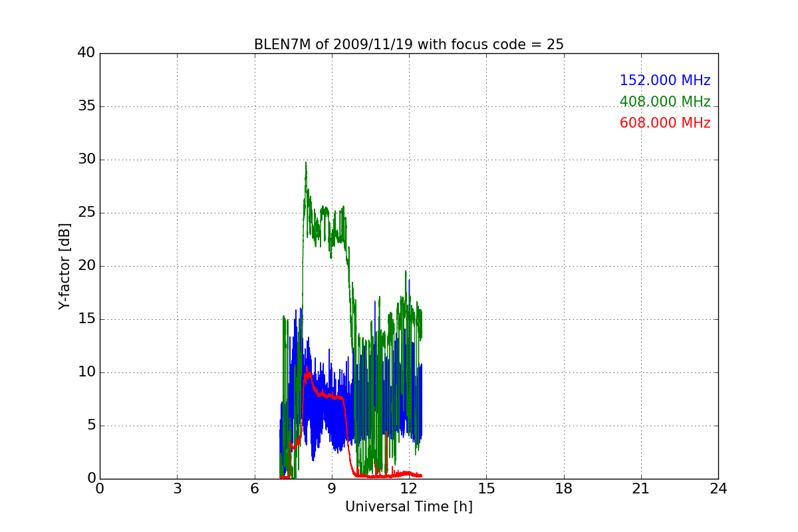Click the y-axis tick label 10

click(x=86, y=372)
